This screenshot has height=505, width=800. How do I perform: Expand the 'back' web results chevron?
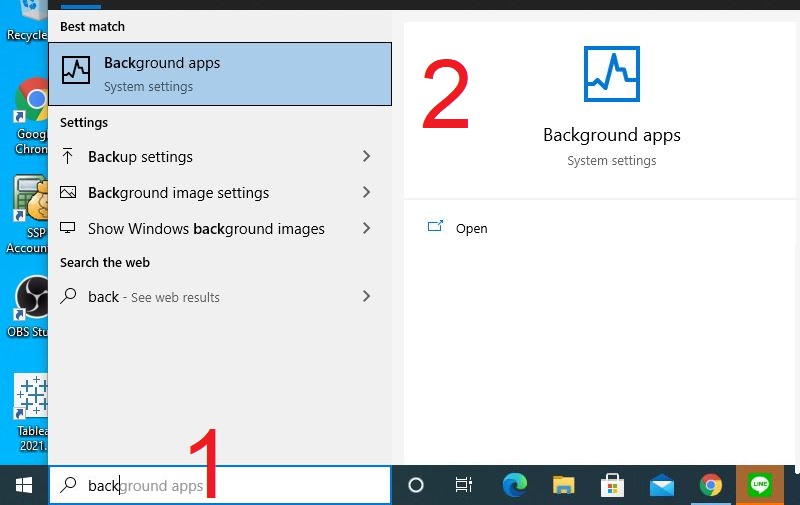coord(366,297)
